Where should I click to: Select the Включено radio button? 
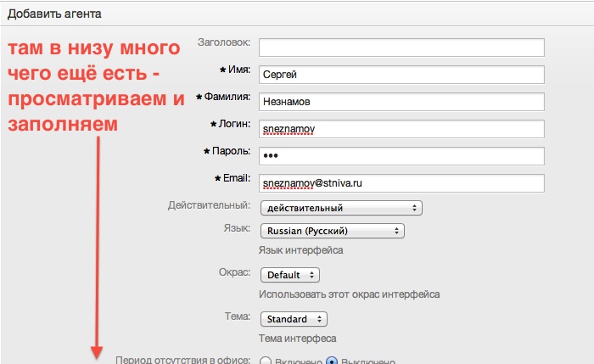click(265, 361)
